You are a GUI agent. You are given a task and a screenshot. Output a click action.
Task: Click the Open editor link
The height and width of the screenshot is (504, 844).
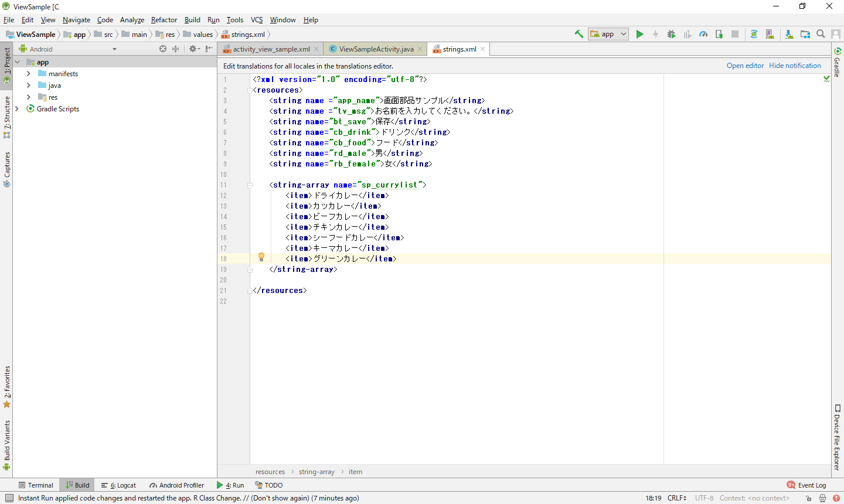(x=745, y=66)
